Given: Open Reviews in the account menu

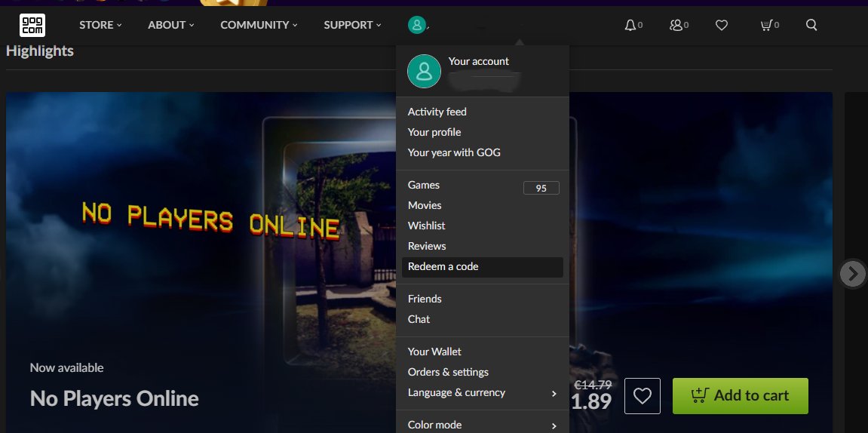Looking at the screenshot, I should coord(427,246).
